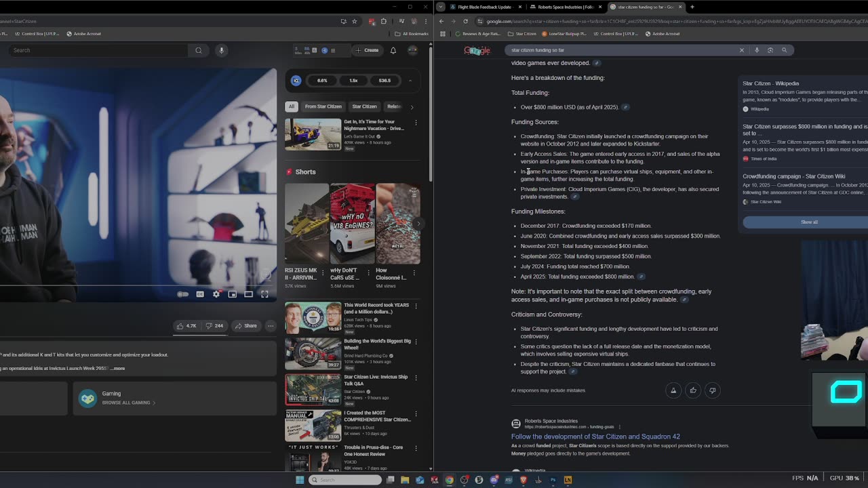Open Star Citizen - Wikipedia source card
The width and height of the screenshot is (868, 488).
(805, 96)
